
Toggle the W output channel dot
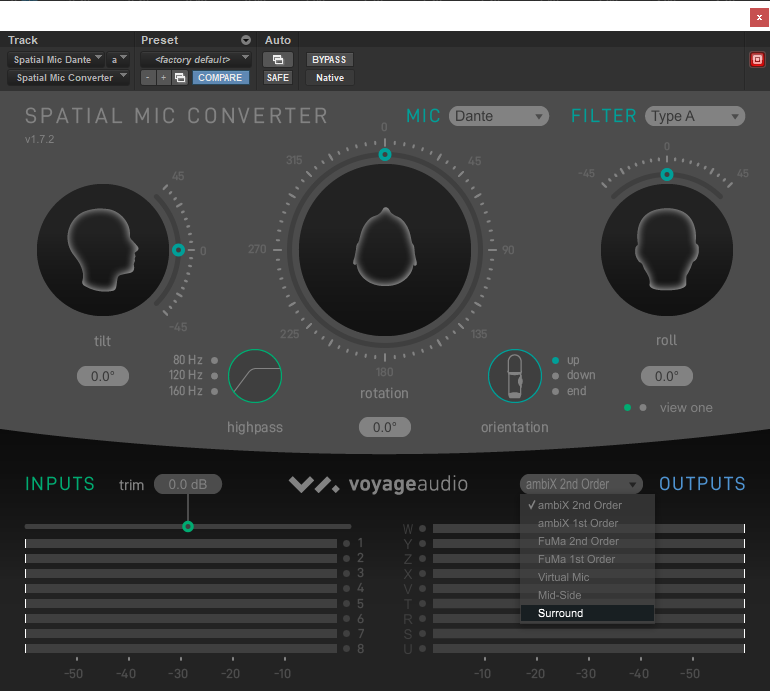(423, 528)
